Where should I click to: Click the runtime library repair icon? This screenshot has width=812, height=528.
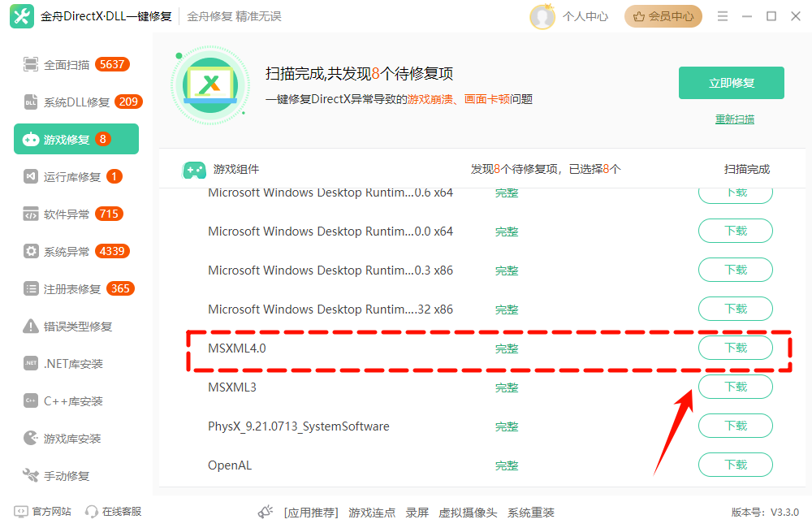coord(31,177)
